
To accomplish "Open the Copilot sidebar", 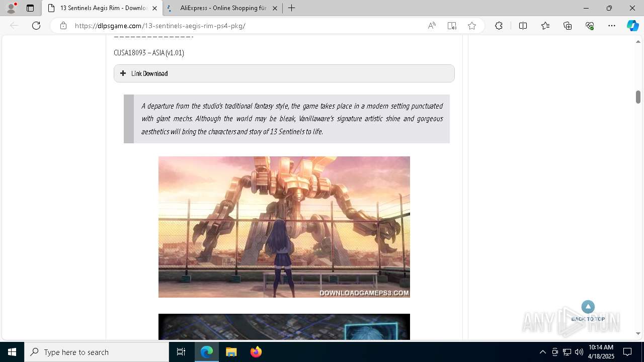I will click(x=632, y=26).
